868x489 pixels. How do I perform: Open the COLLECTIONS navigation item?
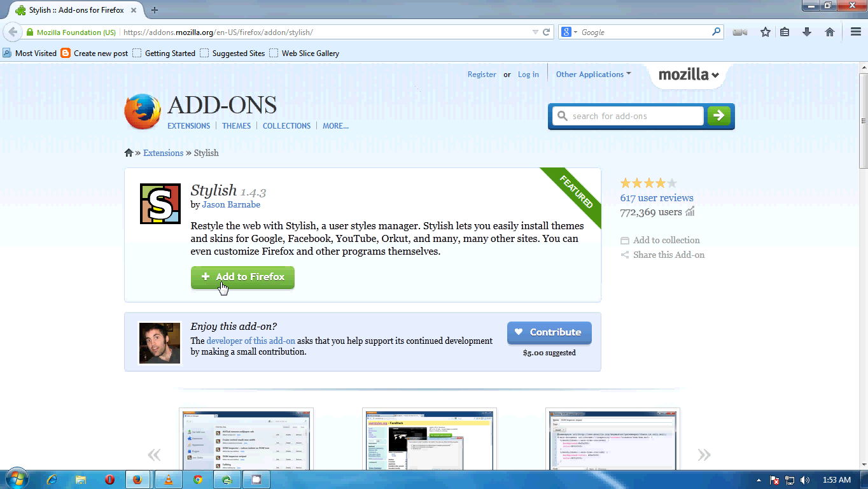pyautogui.click(x=286, y=126)
